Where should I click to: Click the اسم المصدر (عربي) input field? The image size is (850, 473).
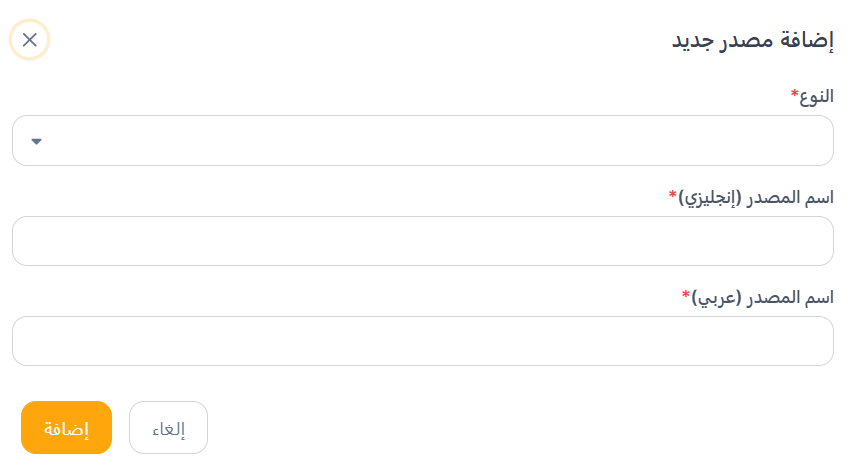click(x=422, y=341)
